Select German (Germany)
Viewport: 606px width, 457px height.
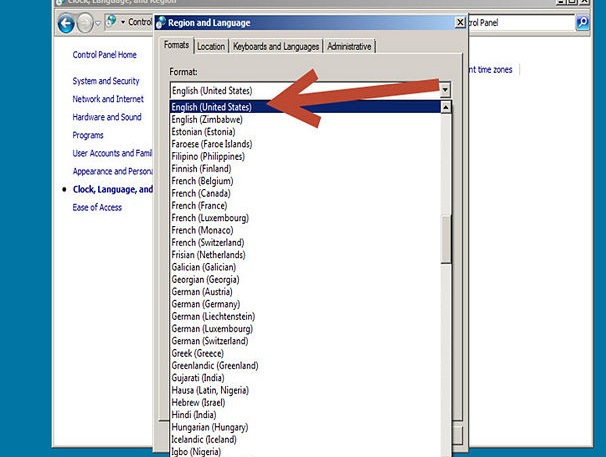point(305,304)
